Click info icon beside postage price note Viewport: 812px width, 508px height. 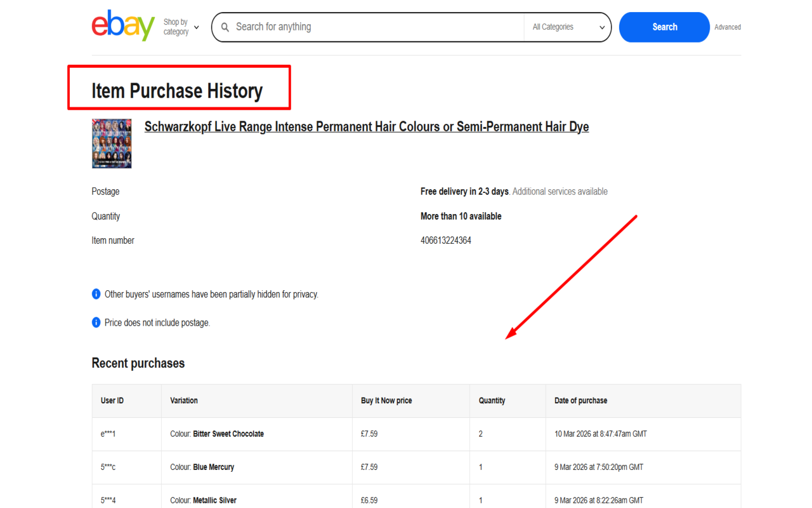click(96, 323)
